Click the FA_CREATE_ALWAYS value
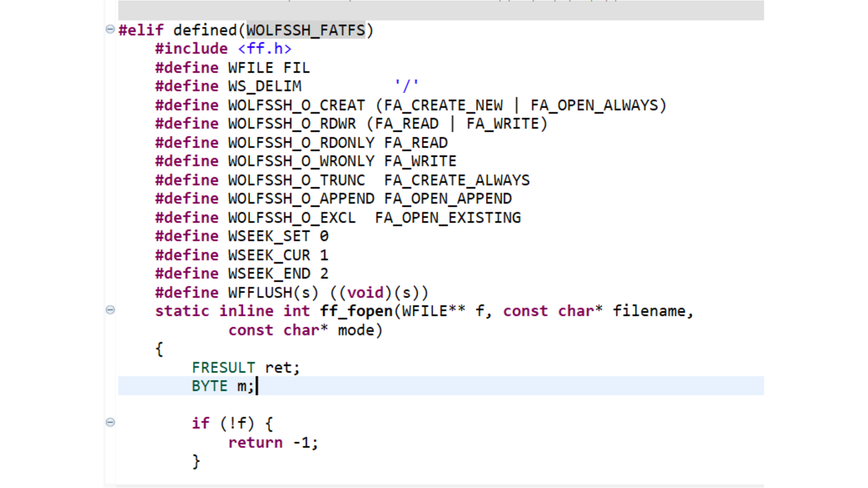 coord(457,180)
